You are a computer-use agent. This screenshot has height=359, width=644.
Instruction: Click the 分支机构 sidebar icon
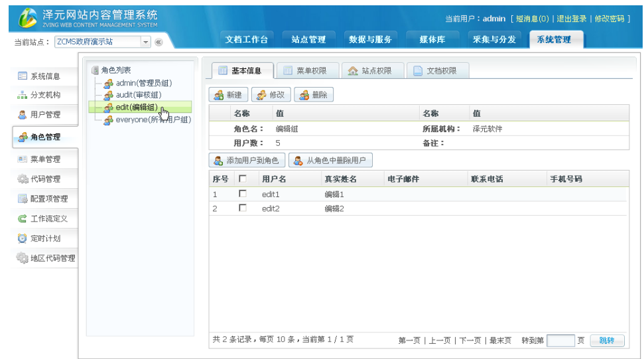(x=22, y=96)
